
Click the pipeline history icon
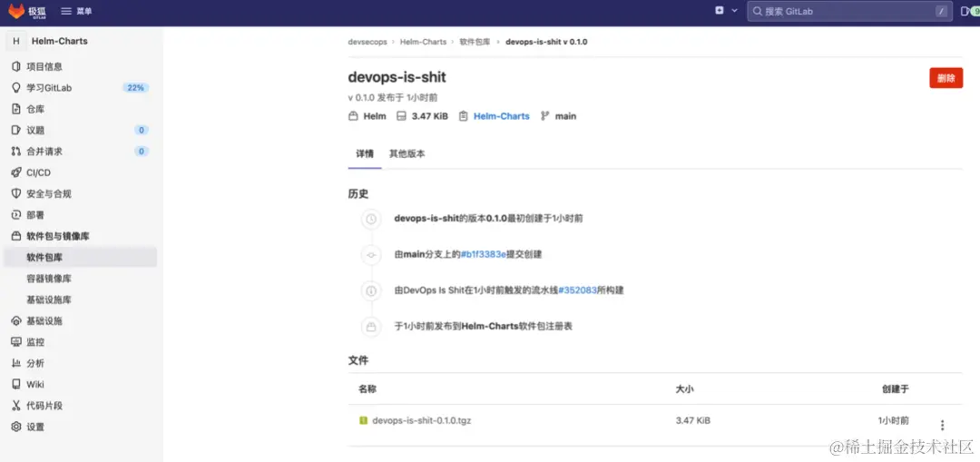point(371,290)
